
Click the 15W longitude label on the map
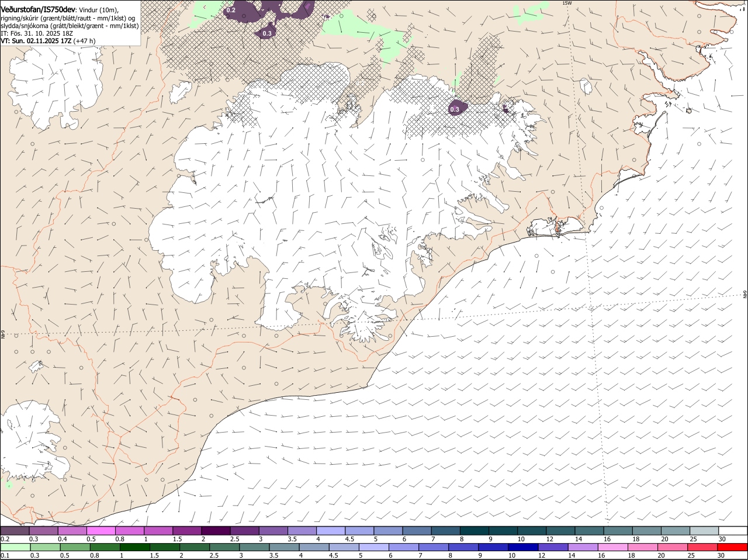pyautogui.click(x=566, y=3)
